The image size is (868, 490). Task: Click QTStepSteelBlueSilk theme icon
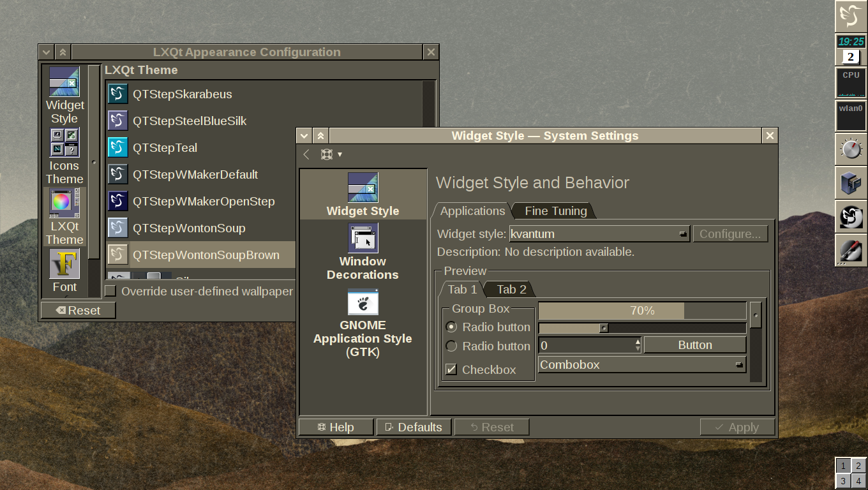(x=118, y=121)
